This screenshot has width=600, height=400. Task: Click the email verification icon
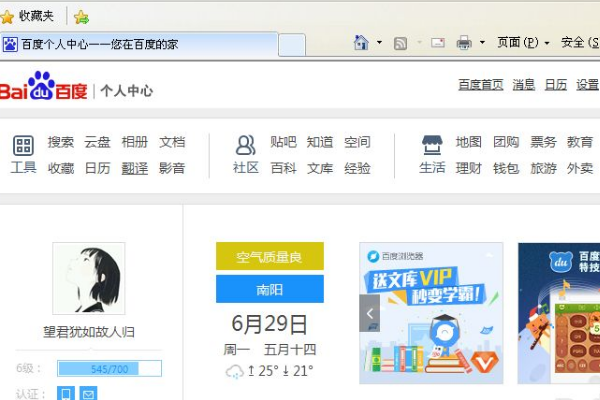click(x=88, y=393)
